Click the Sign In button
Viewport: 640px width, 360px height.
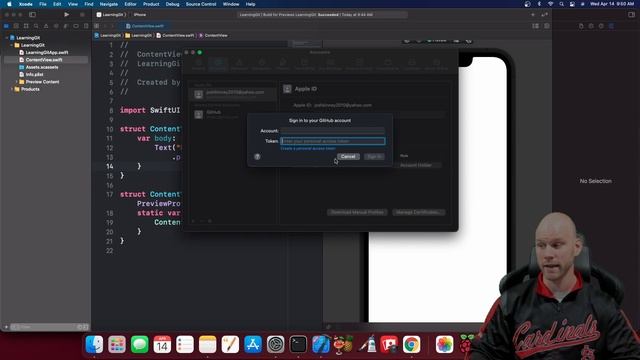[374, 157]
